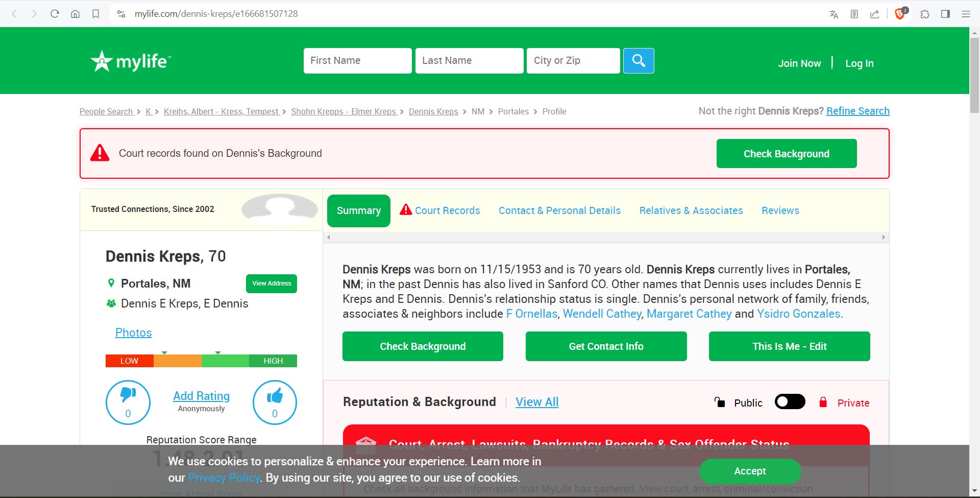Click orange segment of reputation bar

(178, 361)
